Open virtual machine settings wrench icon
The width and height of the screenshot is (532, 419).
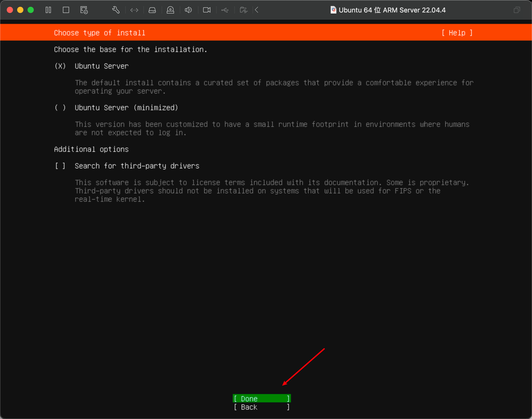coord(116,10)
